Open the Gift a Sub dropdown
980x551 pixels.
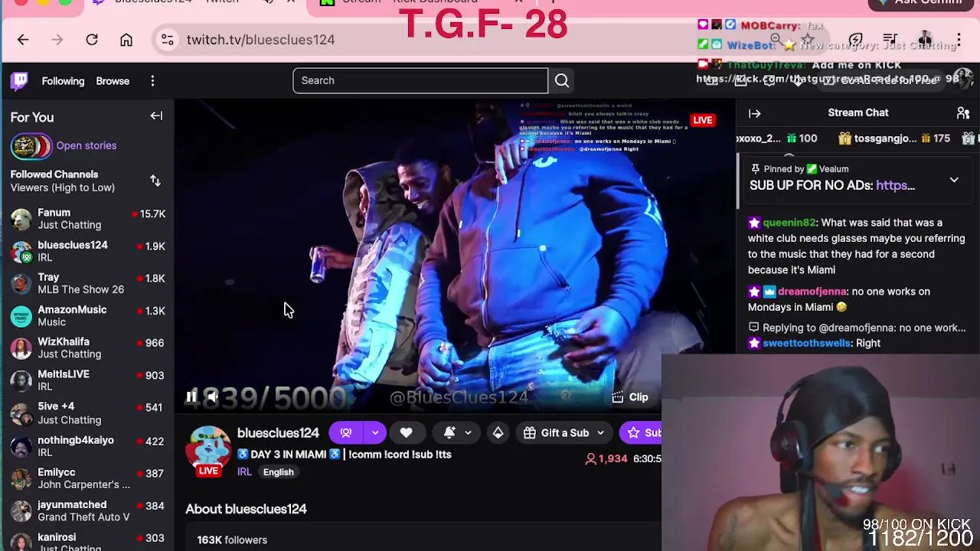click(565, 433)
